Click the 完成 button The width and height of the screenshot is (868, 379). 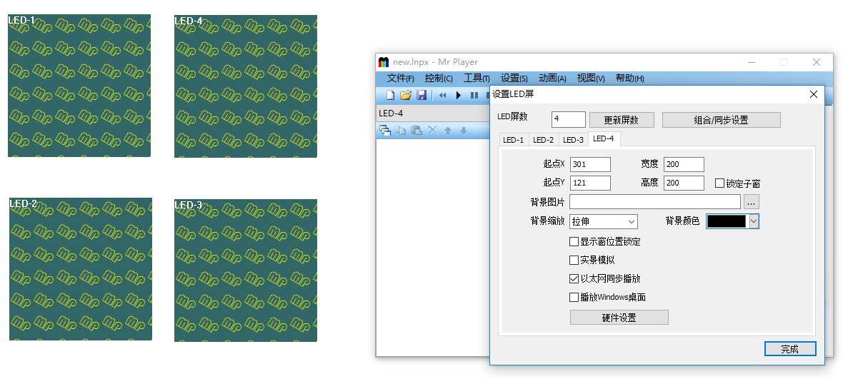click(790, 349)
